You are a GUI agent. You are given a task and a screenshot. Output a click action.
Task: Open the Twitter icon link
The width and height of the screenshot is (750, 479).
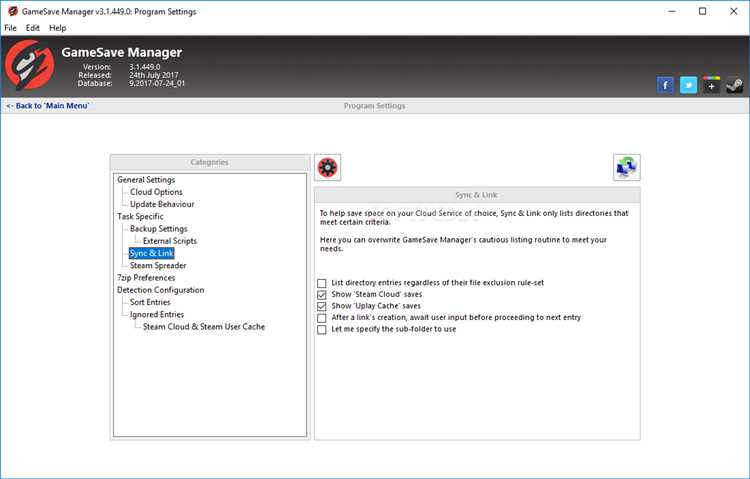pyautogui.click(x=688, y=85)
